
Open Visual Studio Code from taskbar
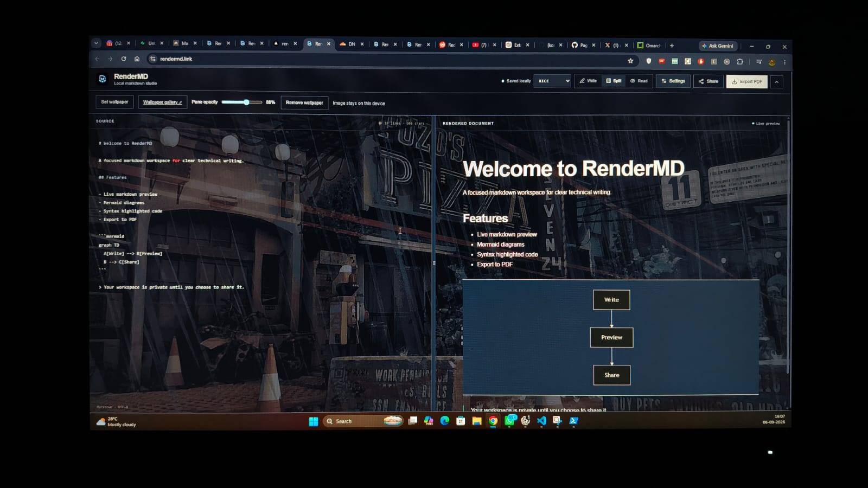(541, 421)
